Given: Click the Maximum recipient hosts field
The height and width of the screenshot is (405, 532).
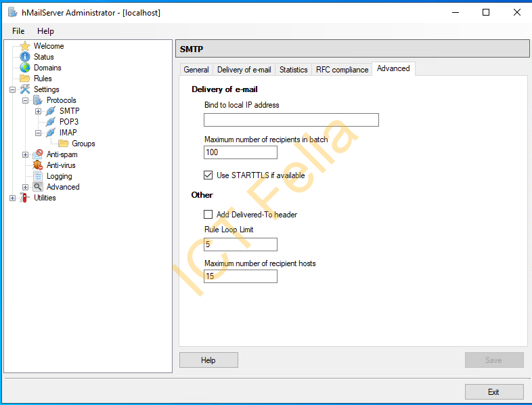Looking at the screenshot, I should 240,276.
